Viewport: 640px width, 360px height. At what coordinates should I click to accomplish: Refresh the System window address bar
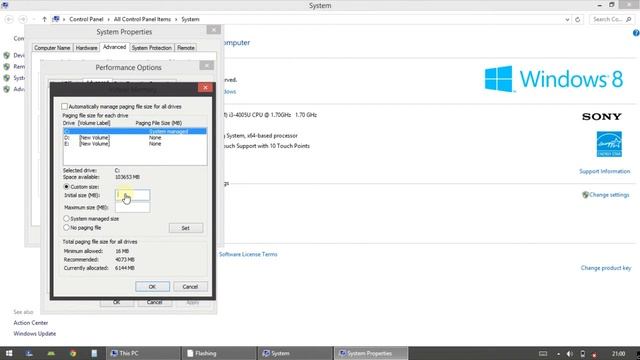coord(578,19)
